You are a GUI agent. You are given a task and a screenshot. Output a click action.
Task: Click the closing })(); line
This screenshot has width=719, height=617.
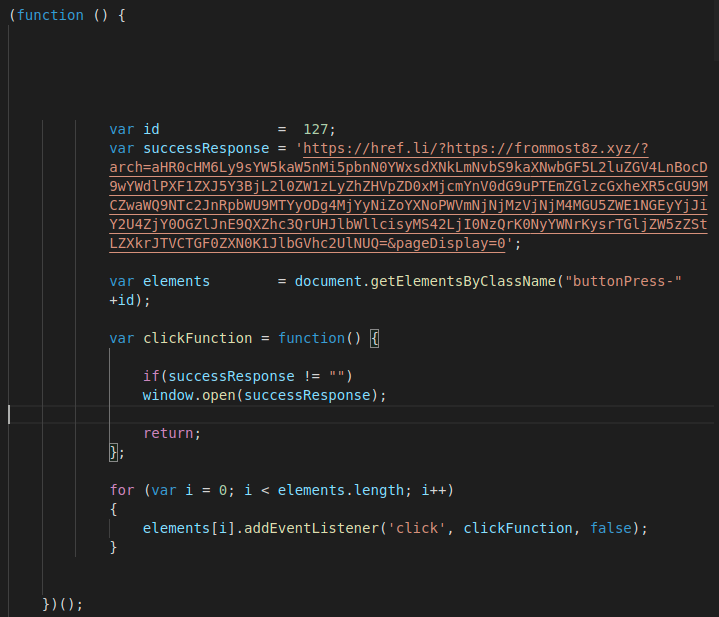click(63, 604)
